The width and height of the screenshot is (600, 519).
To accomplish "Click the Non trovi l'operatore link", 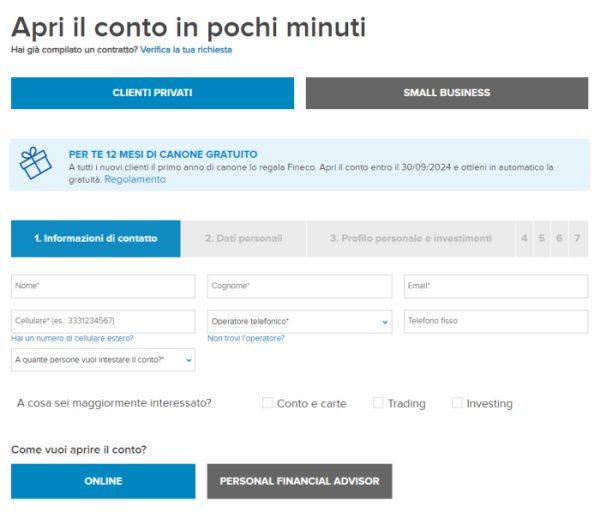I will [x=245, y=338].
